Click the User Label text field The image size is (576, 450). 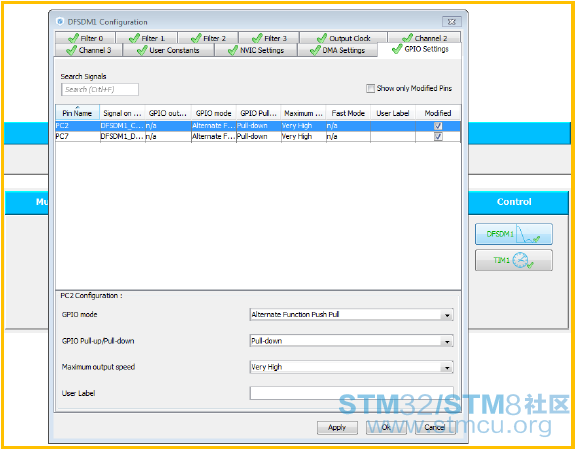(351, 393)
